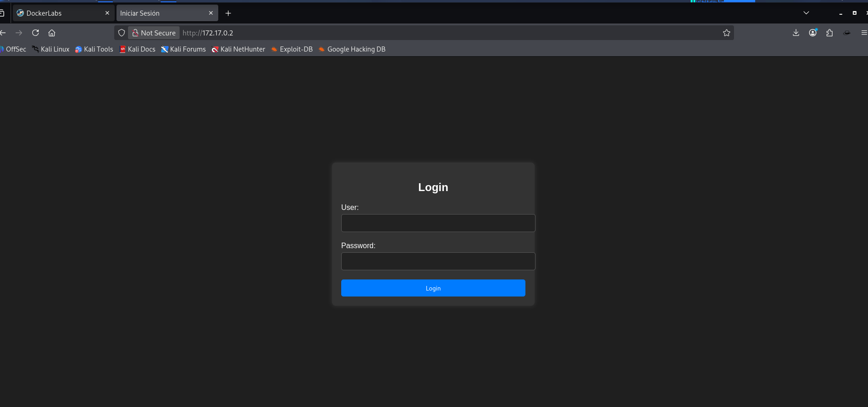Open the Firefox account icon

tap(813, 33)
